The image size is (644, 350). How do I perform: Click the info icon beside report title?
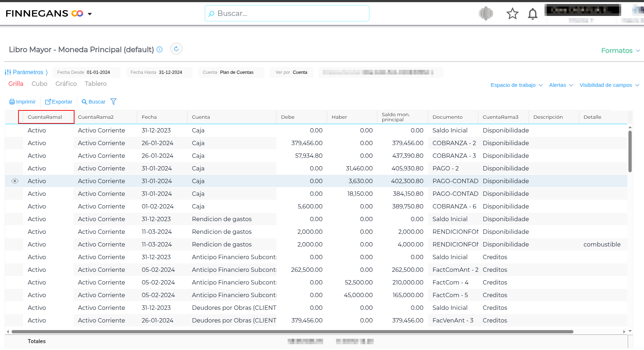[x=160, y=50]
